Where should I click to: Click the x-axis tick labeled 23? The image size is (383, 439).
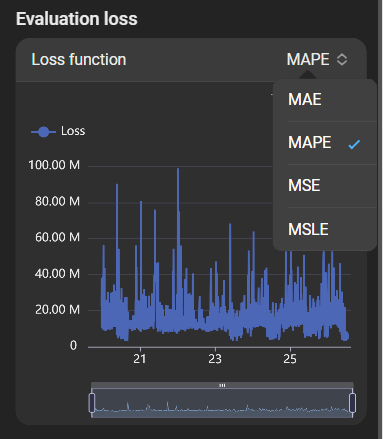pos(215,359)
